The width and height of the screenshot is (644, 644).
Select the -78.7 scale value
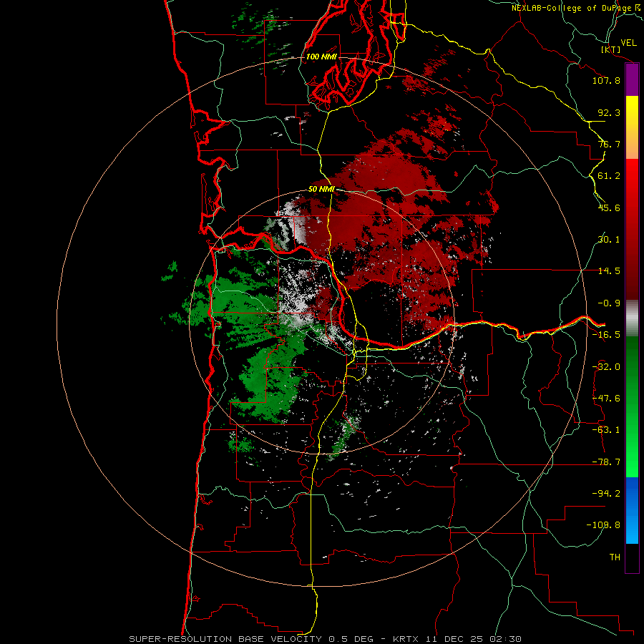tap(606, 462)
